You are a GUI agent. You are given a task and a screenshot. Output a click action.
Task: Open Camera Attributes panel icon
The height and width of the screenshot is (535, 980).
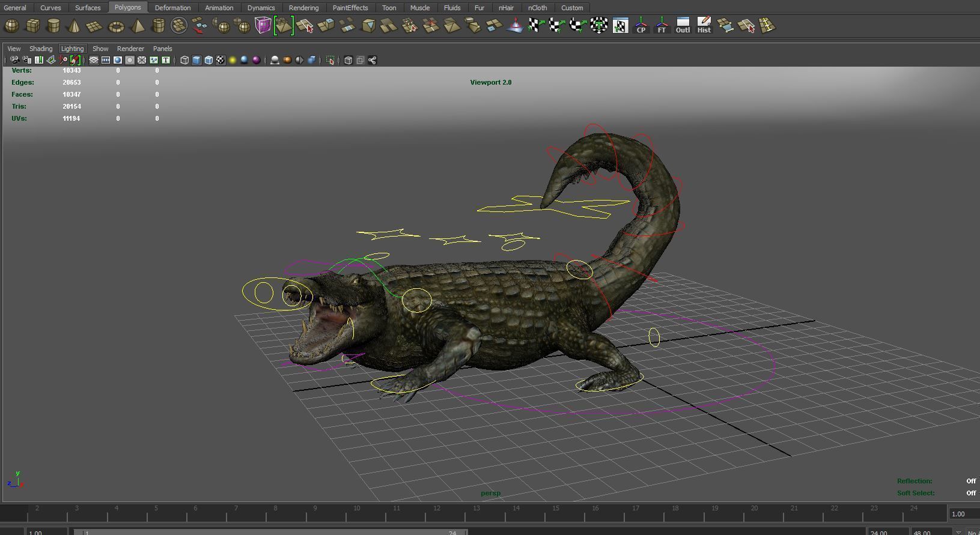(26, 60)
